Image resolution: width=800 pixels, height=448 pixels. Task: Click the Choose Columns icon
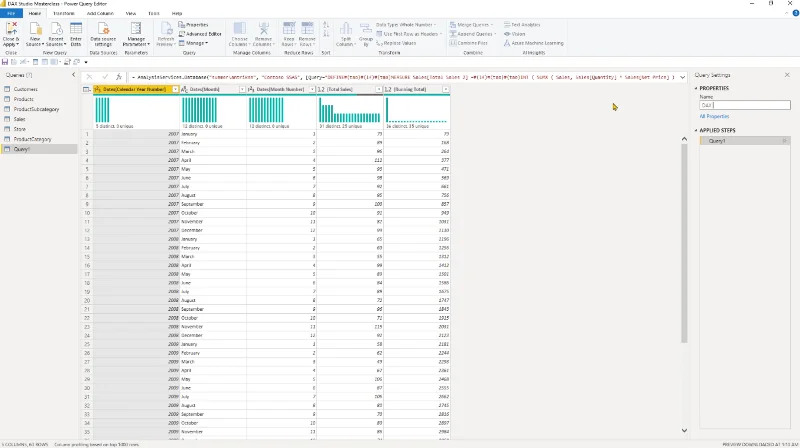(x=239, y=29)
